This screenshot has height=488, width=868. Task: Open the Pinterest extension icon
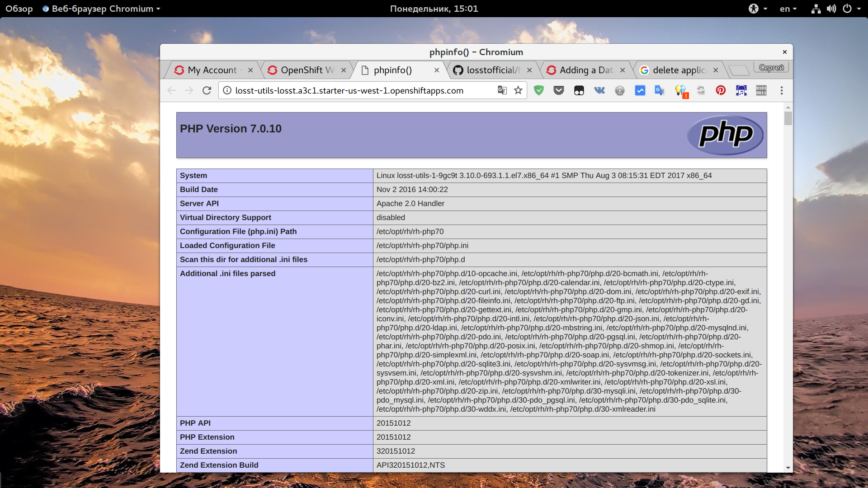point(721,90)
